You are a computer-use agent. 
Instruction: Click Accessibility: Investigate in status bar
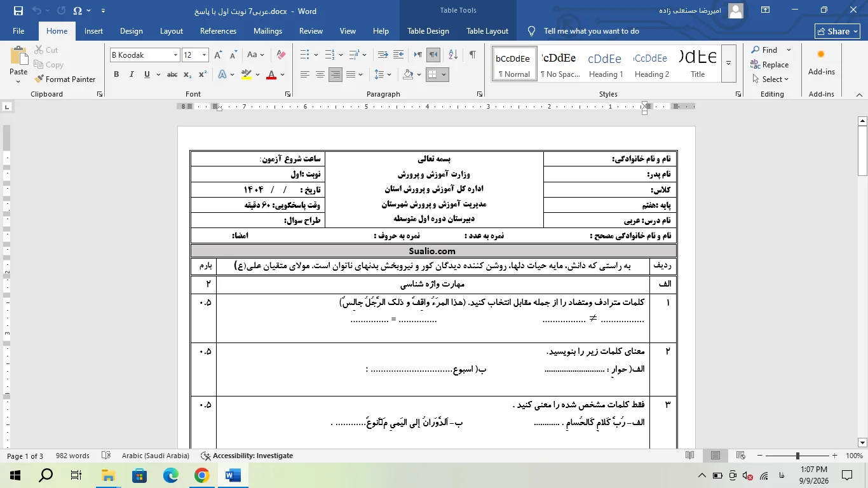(247, 456)
